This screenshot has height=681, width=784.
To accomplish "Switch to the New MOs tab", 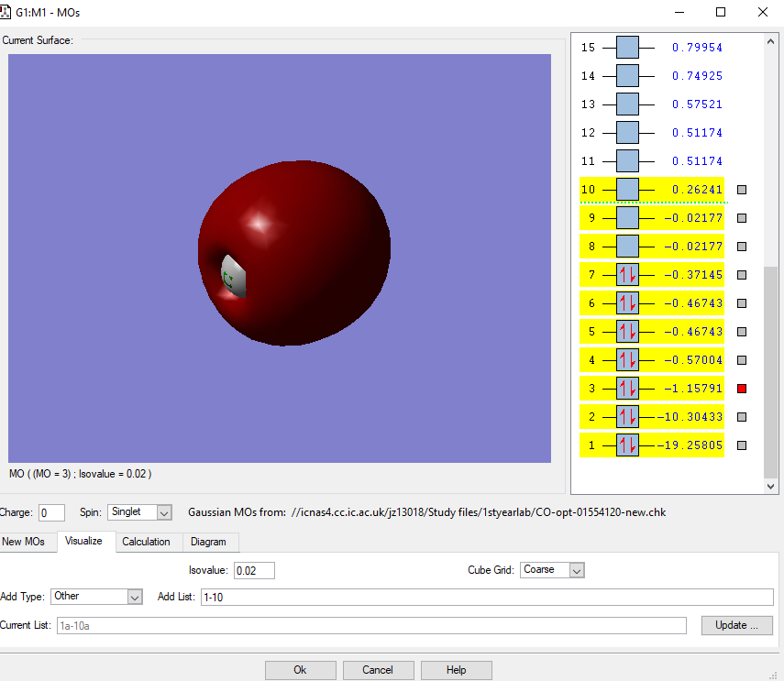I will pyautogui.click(x=25, y=542).
